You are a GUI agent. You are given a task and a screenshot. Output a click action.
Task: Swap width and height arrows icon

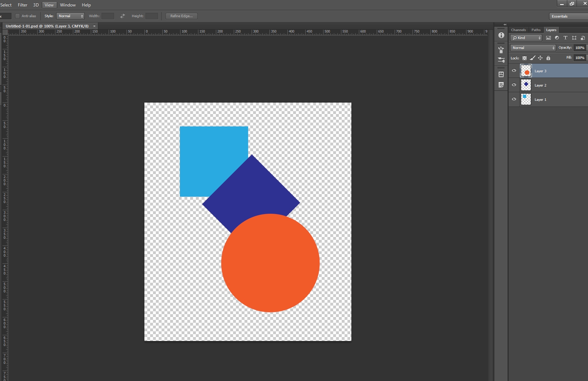click(123, 16)
